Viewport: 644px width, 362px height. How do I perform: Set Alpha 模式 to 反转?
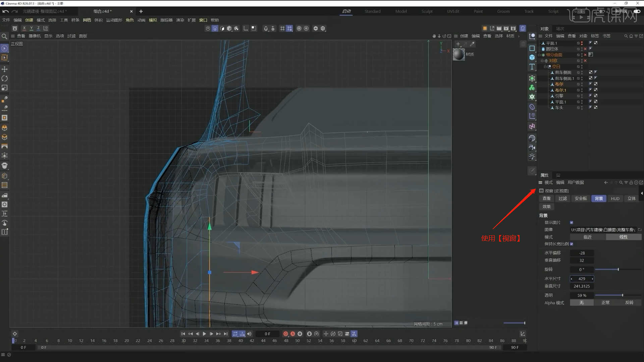tap(629, 303)
